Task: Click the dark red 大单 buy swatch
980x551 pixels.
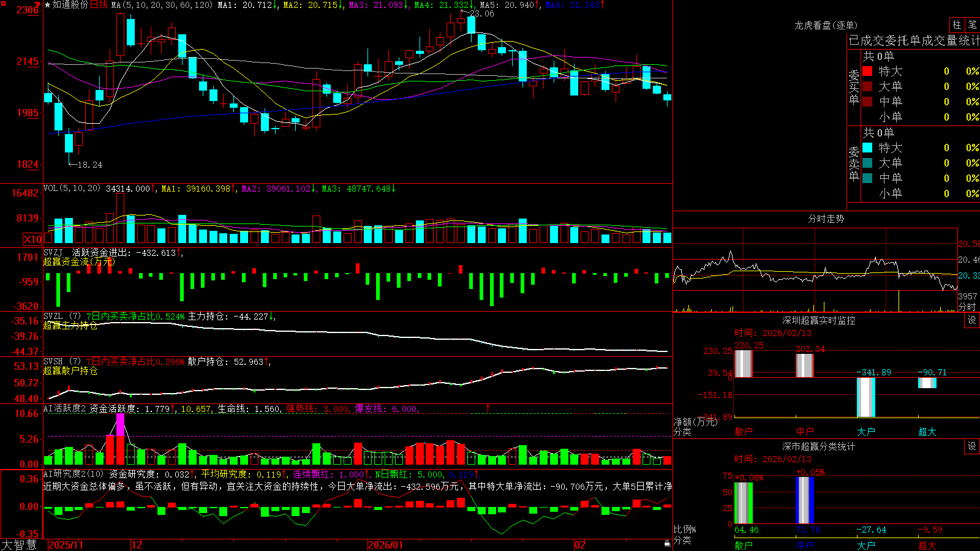Action: 867,86
